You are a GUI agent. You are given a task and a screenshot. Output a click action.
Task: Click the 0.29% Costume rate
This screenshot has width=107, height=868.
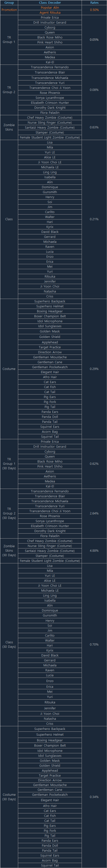coord(94,369)
